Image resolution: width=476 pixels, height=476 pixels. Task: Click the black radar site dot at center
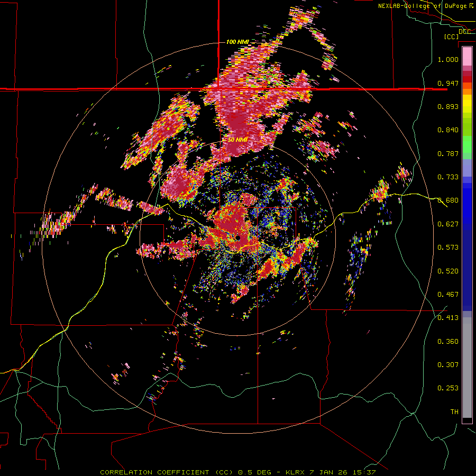pos(238,237)
